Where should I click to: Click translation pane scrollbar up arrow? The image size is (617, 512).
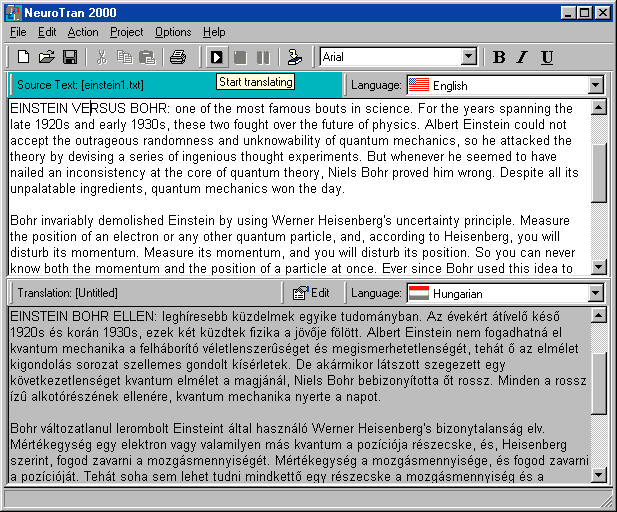click(x=599, y=315)
